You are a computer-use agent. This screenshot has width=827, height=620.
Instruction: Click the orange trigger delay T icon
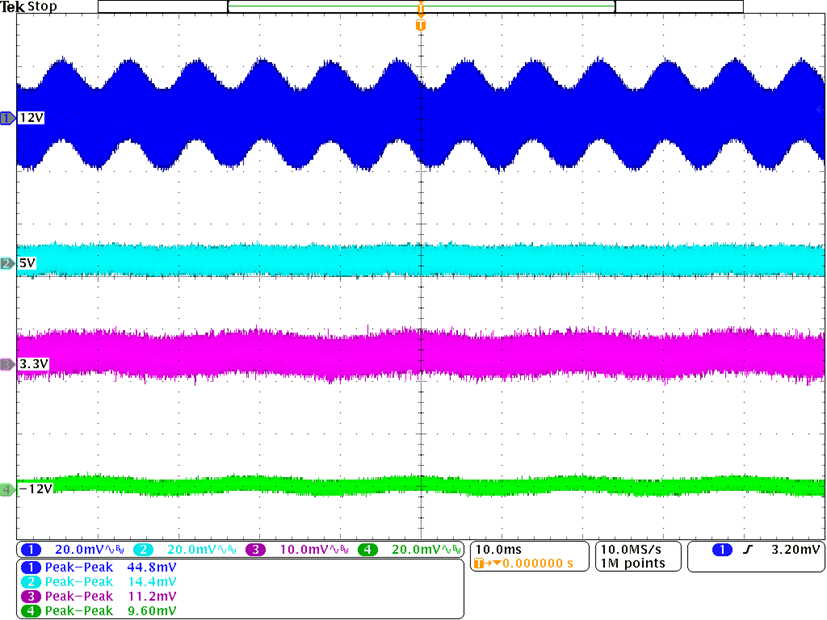click(480, 564)
